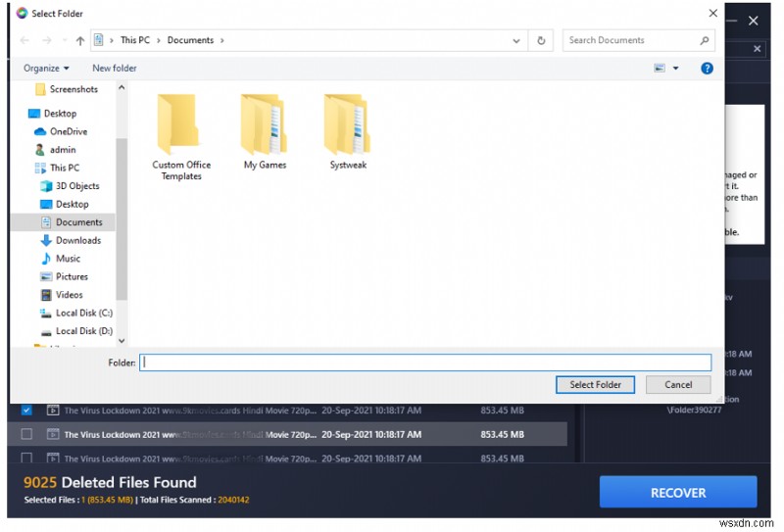Open the view options dropdown arrow
The width and height of the screenshot is (784, 532).
point(675,68)
